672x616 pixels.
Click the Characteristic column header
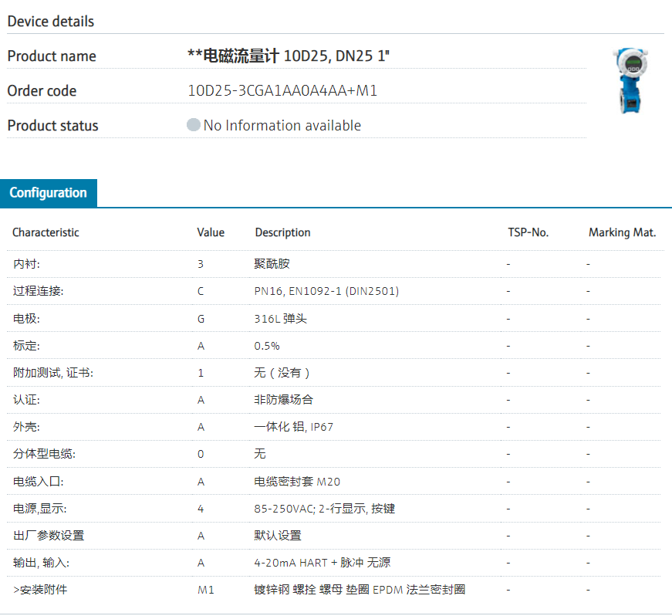point(46,232)
